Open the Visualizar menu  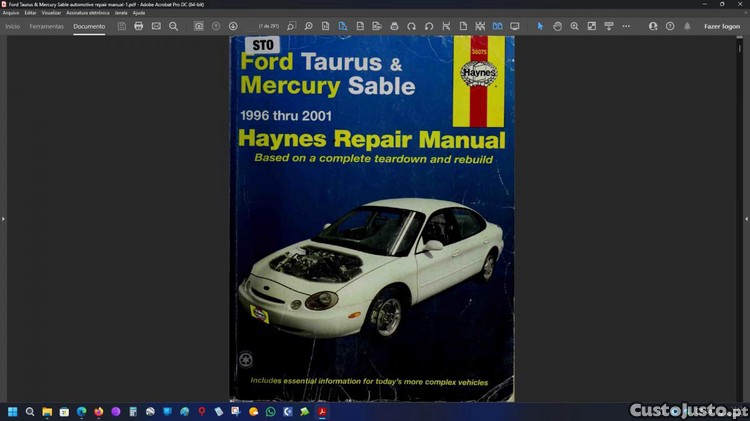51,12
